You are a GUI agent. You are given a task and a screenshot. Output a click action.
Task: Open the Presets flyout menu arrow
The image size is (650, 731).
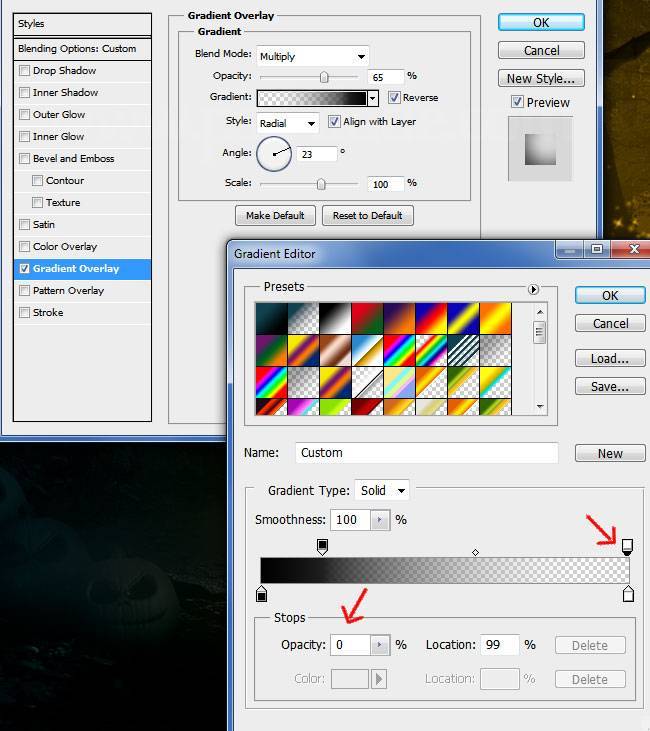(534, 289)
